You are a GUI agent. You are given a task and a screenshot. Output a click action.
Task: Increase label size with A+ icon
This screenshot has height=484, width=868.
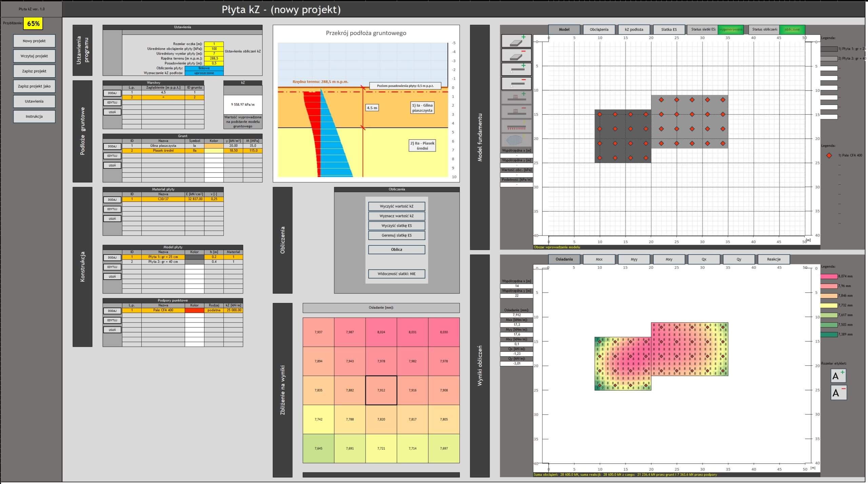click(838, 376)
